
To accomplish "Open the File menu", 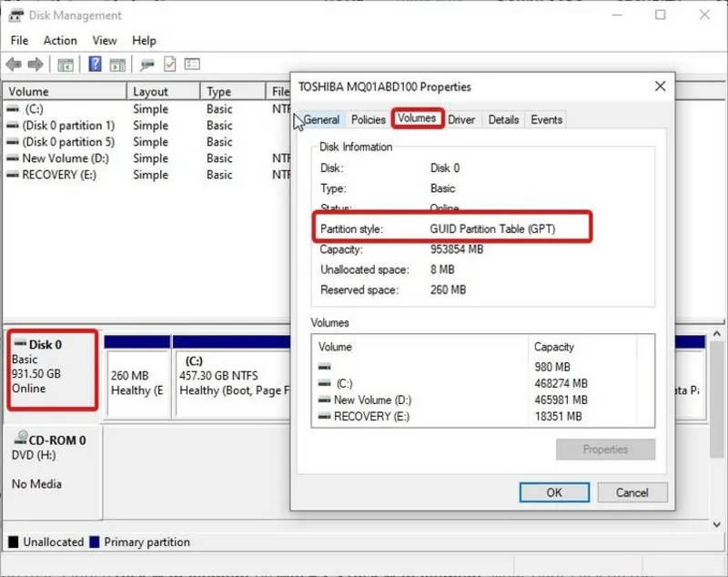I will 19,40.
